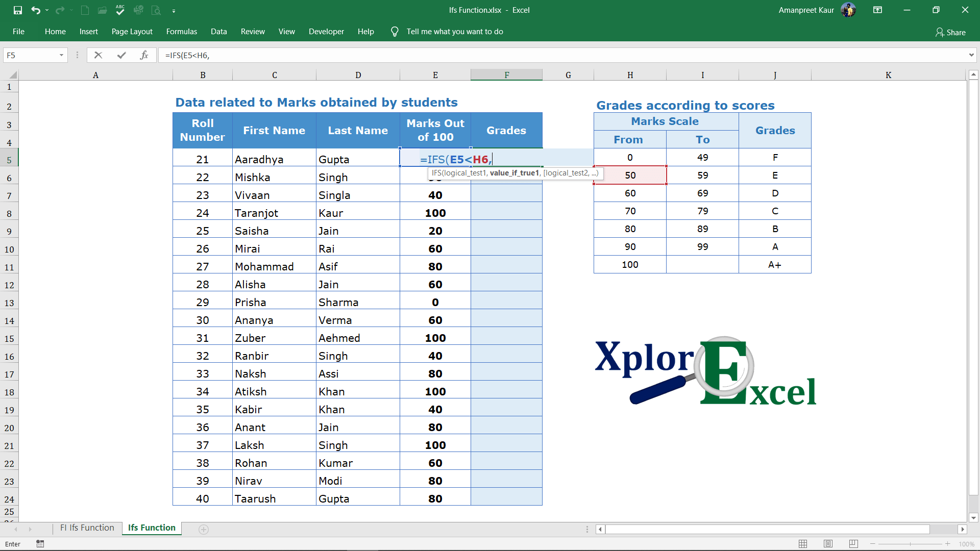Click the Quick Print icon
The height and width of the screenshot is (551, 980).
(x=139, y=10)
